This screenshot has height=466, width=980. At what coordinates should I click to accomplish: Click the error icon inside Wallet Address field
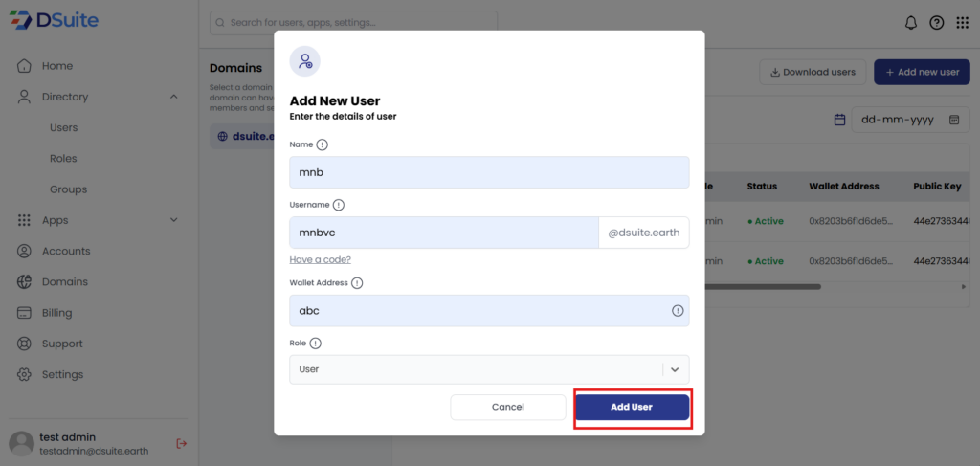tap(678, 310)
